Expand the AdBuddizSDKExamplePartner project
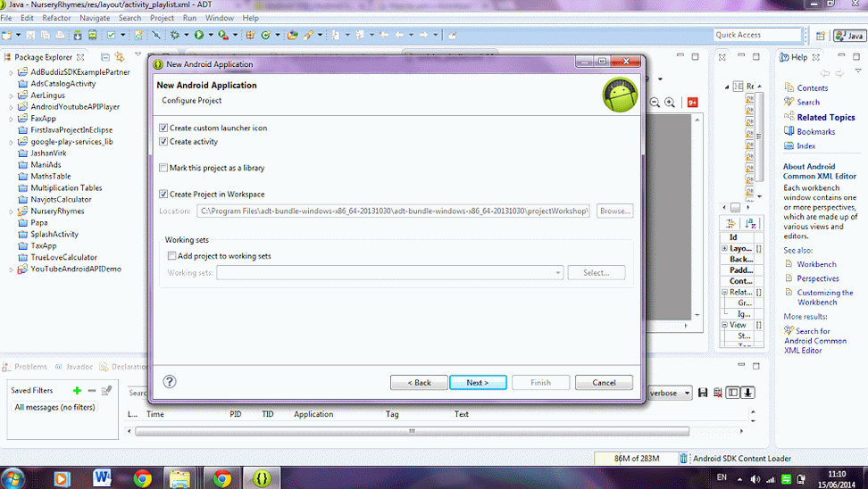Image resolution: width=868 pixels, height=489 pixels. (x=11, y=72)
